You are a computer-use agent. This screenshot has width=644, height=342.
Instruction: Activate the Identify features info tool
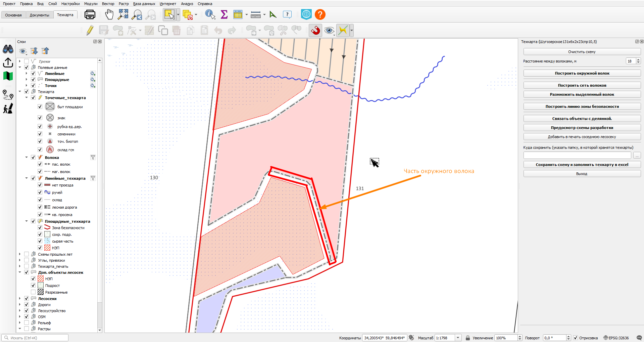tap(210, 14)
